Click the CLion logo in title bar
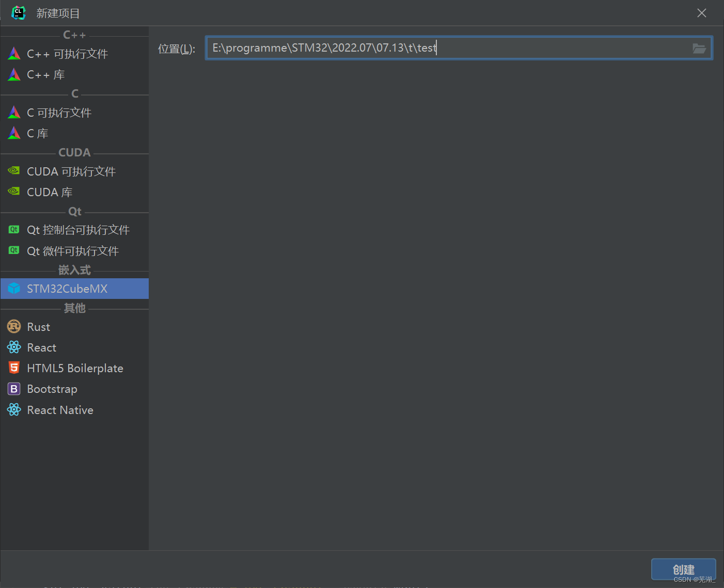 point(19,13)
